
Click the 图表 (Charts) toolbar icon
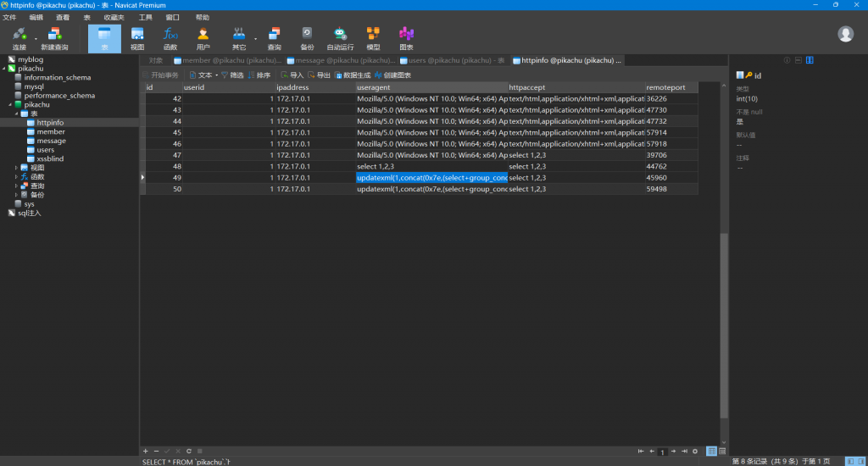(406, 38)
